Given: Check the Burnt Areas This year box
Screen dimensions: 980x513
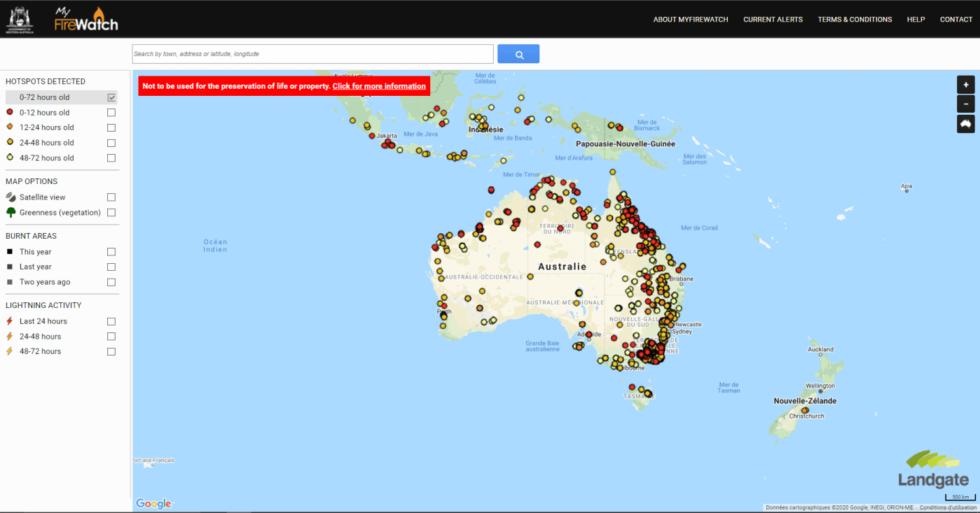Looking at the screenshot, I should coord(111,252).
